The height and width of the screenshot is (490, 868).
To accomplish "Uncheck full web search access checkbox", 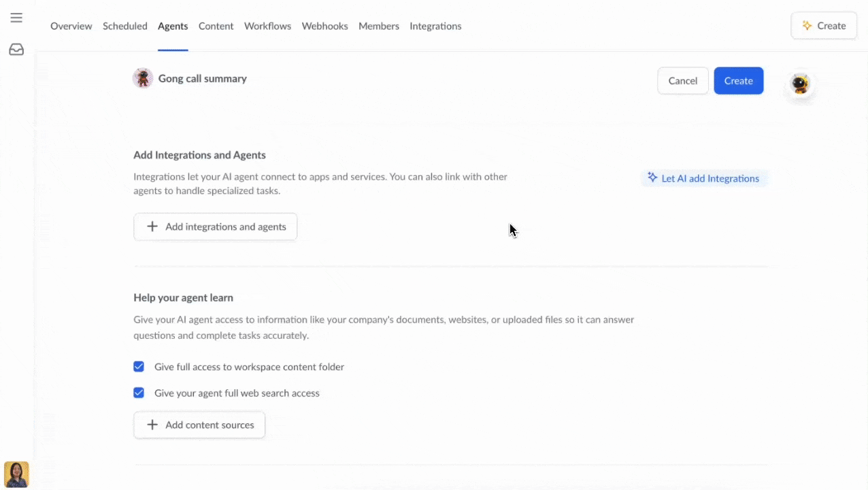I will [139, 393].
